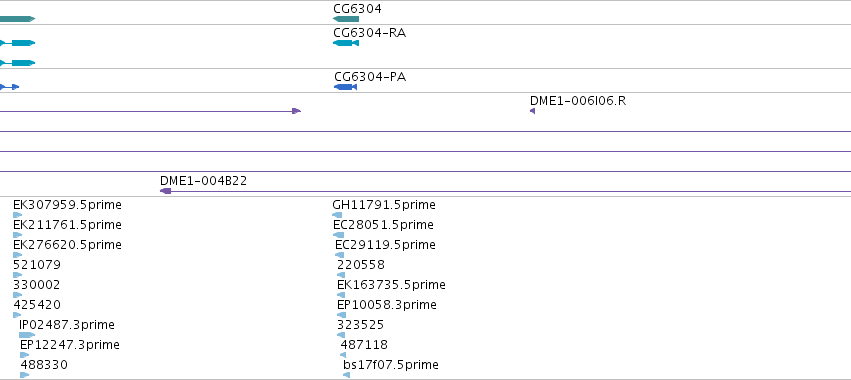Click the long purple arrow ending before CG6304
The height and width of the screenshot is (380, 851).
[x=150, y=111]
